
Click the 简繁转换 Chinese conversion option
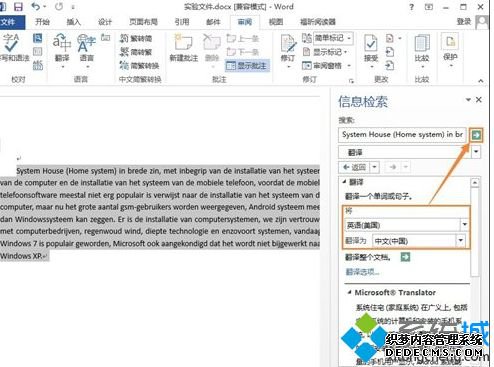click(x=139, y=66)
